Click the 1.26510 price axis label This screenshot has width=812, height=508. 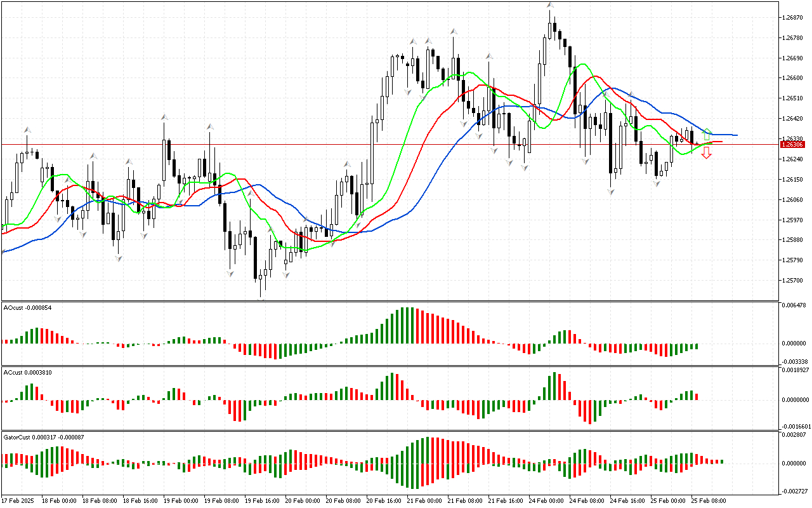point(794,98)
